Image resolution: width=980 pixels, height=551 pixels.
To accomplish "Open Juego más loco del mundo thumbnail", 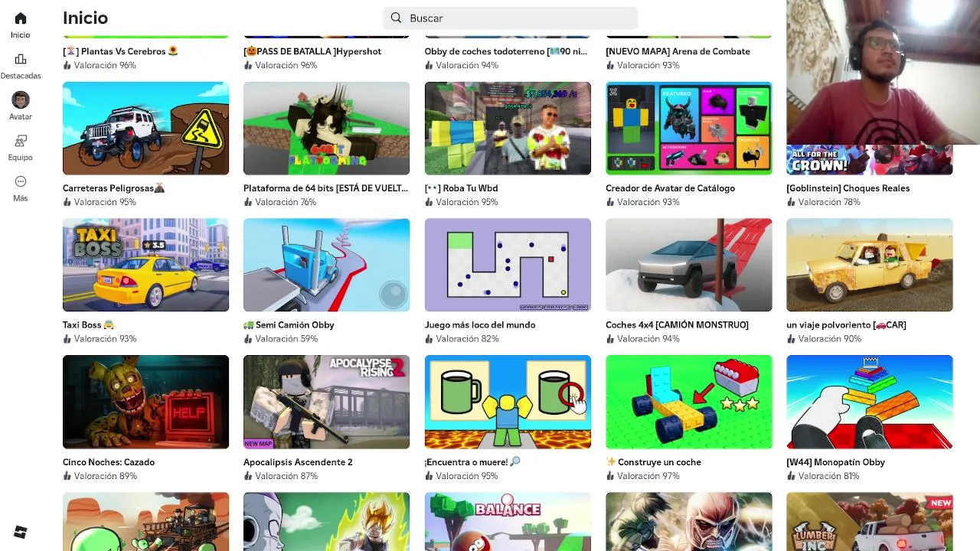I will (508, 265).
